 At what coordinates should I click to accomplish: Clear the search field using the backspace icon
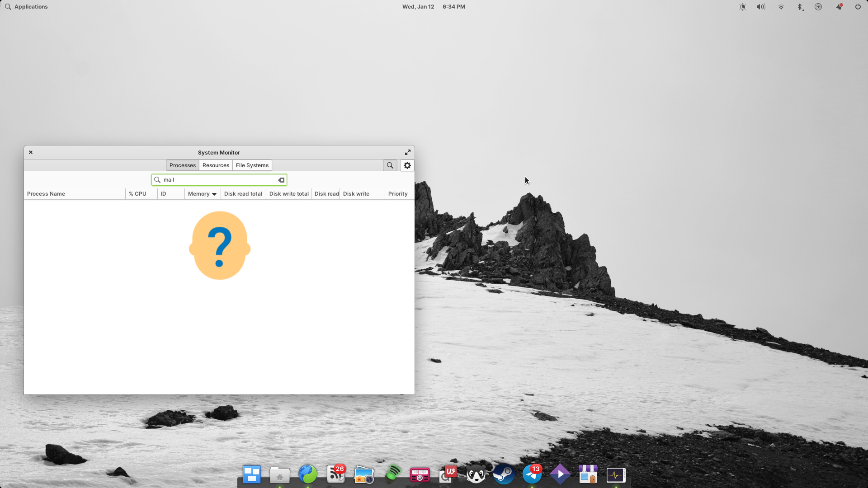pyautogui.click(x=281, y=180)
